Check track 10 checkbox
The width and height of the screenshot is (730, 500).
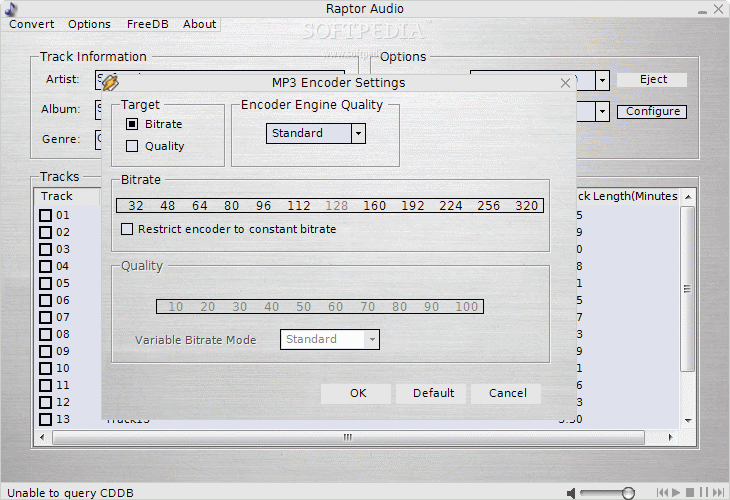(x=45, y=368)
